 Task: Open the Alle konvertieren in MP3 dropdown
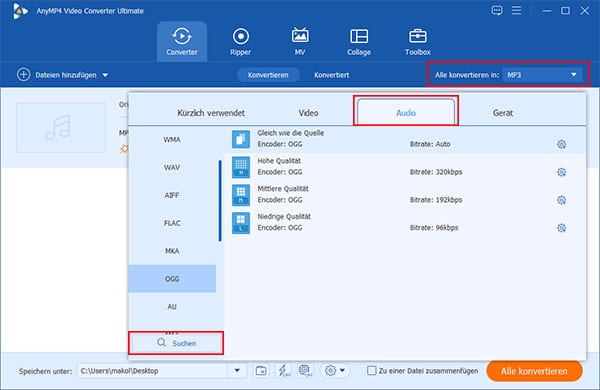click(542, 75)
